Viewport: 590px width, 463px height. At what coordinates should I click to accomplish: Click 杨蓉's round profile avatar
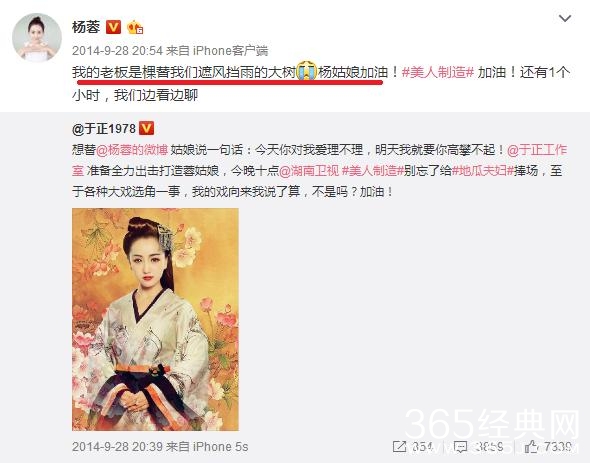coord(37,37)
